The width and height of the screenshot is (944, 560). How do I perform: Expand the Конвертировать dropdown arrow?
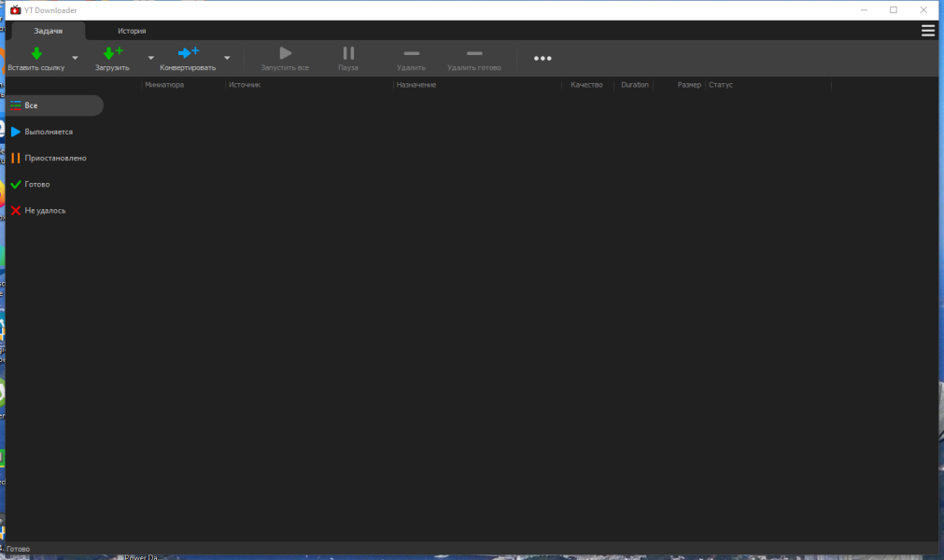[227, 58]
